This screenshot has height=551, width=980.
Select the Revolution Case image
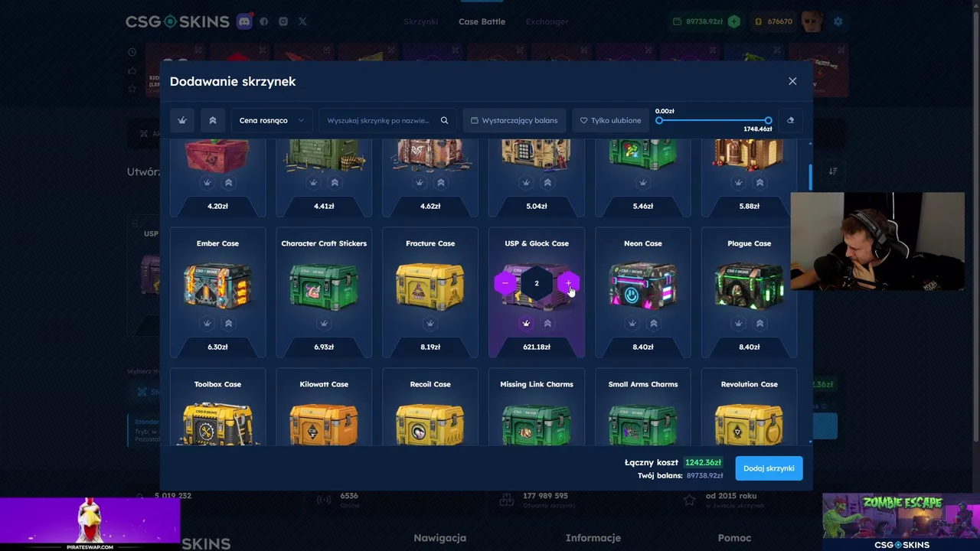(750, 423)
